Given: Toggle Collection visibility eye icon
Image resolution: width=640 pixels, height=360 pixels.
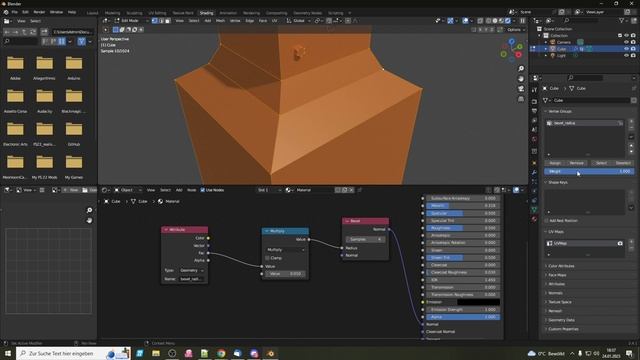Looking at the screenshot, I should pyautogui.click(x=626, y=36).
